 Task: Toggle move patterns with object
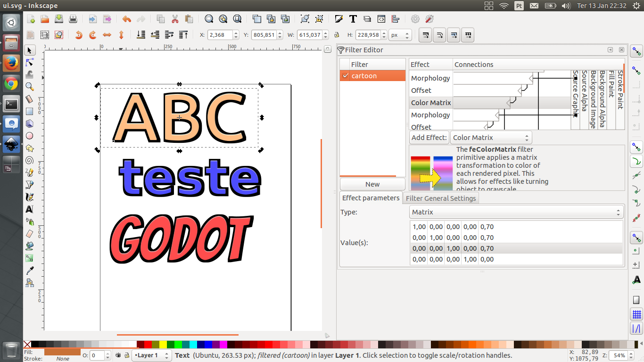[468, 35]
